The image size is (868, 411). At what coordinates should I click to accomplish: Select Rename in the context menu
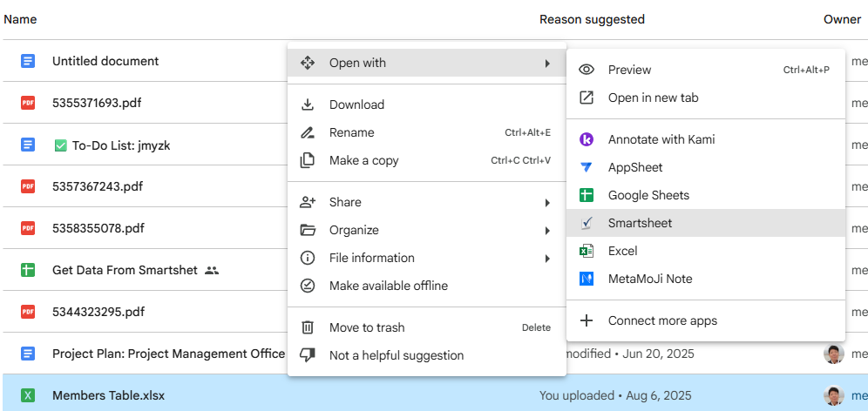pyautogui.click(x=426, y=132)
